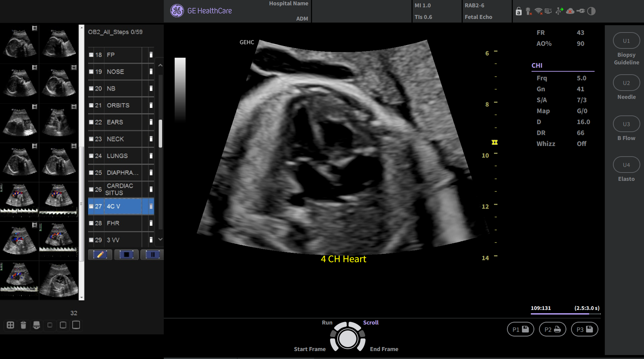Screen dimensions: 644x359
Task: Open the thumbnail grid view icon
Action: tap(10, 325)
